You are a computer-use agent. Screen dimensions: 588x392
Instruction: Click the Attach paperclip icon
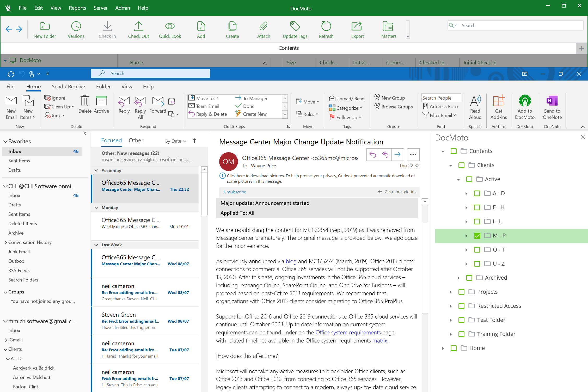click(264, 26)
